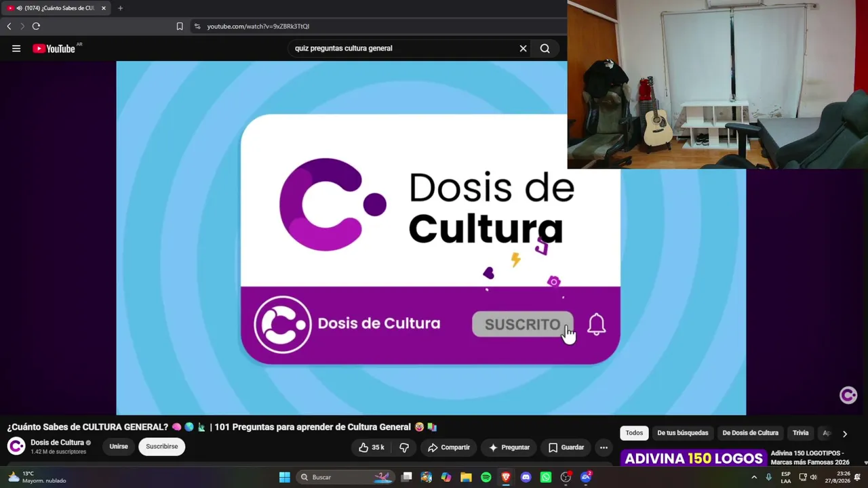Open 'Adivina 150 LOGOTIPOS' recommended video title
The width and height of the screenshot is (868, 488).
point(810,457)
